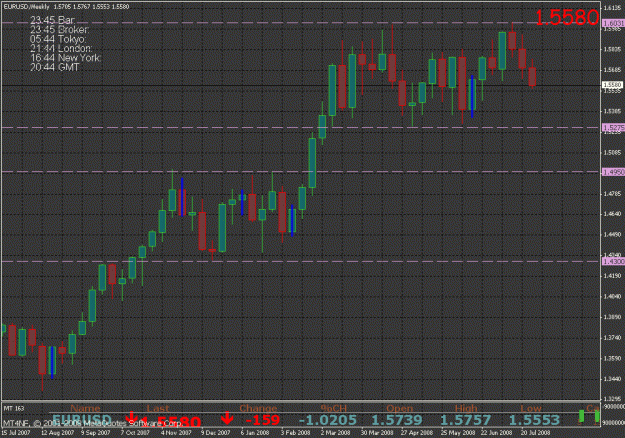Click the '7 Oct 2007' date on time axis

click(x=136, y=433)
